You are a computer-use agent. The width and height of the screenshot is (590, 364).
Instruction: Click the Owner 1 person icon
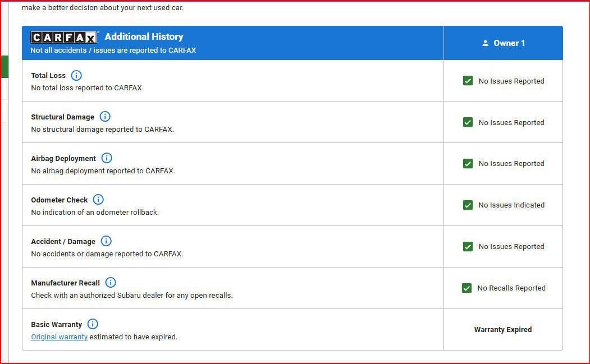click(486, 43)
